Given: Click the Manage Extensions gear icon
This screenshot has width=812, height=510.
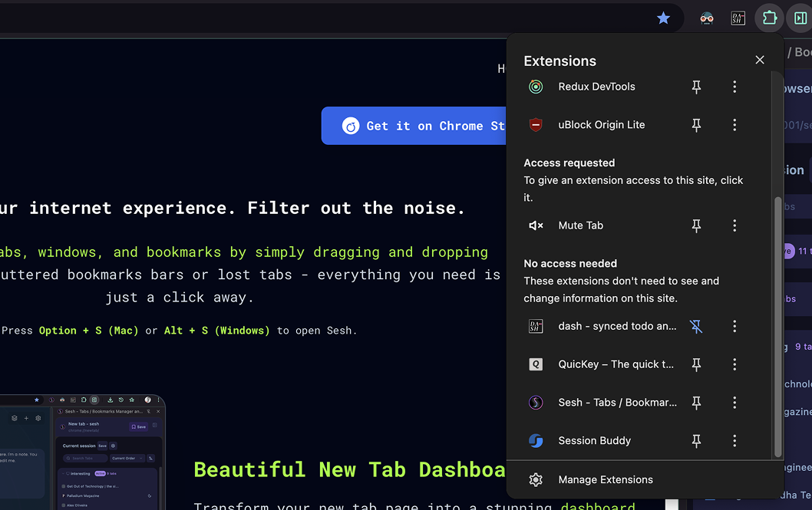Looking at the screenshot, I should [x=536, y=480].
